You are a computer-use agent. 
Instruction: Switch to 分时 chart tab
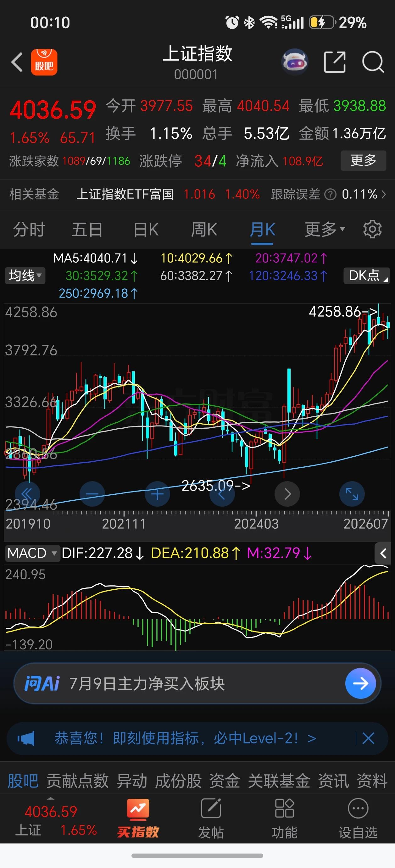tap(29, 230)
